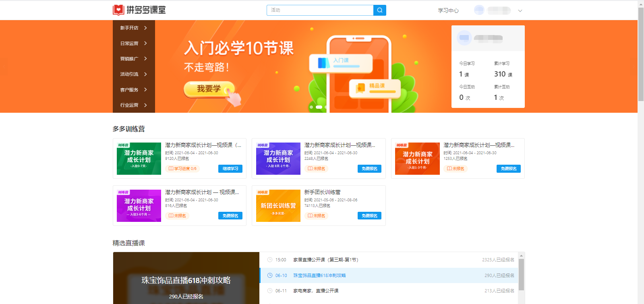Click book icon 未报名 on 1253人 camp
This screenshot has width=644, height=304.
click(x=449, y=169)
